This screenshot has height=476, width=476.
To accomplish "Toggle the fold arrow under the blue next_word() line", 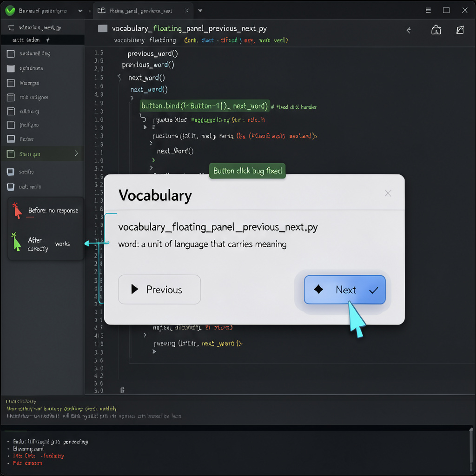I will [132, 98].
